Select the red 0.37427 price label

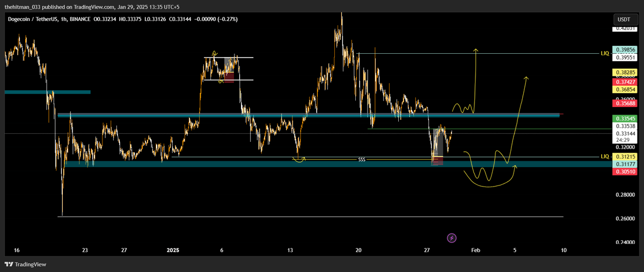624,82
